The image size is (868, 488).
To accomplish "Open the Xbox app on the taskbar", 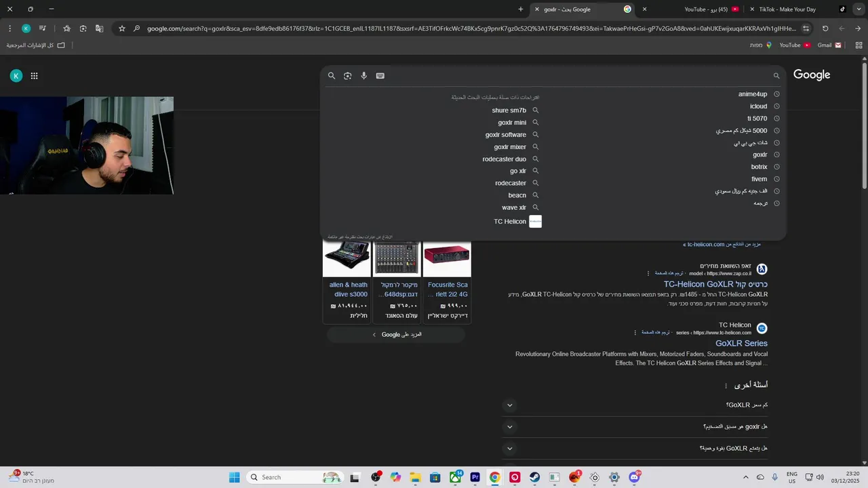I will pos(455,477).
